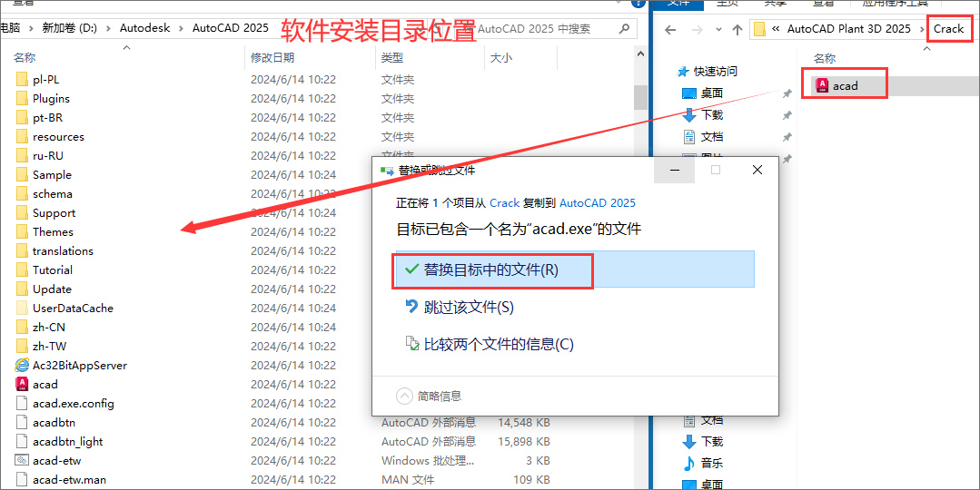Open recent locations dropdown in right window
The image size is (980, 490).
tap(718, 29)
